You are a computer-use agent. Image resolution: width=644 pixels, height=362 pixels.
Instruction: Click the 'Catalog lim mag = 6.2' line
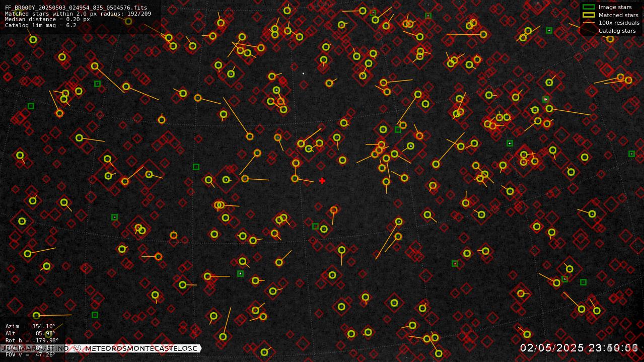coord(41,25)
